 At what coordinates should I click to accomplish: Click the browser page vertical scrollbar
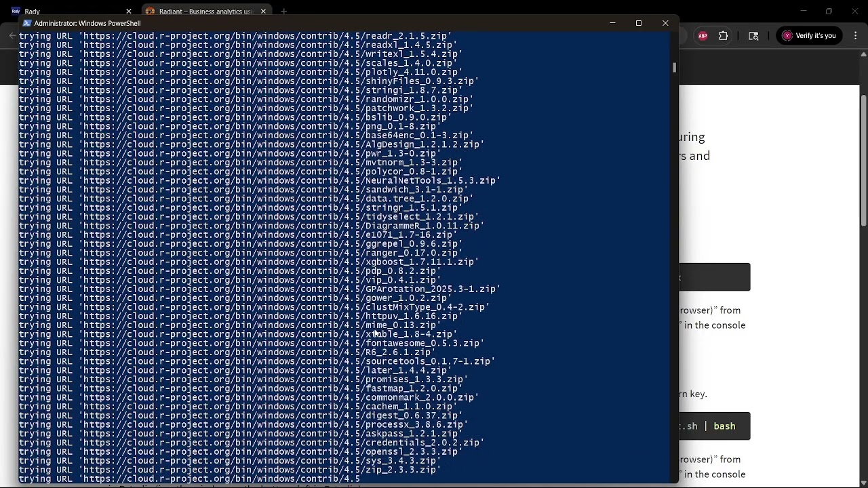pos(863,160)
